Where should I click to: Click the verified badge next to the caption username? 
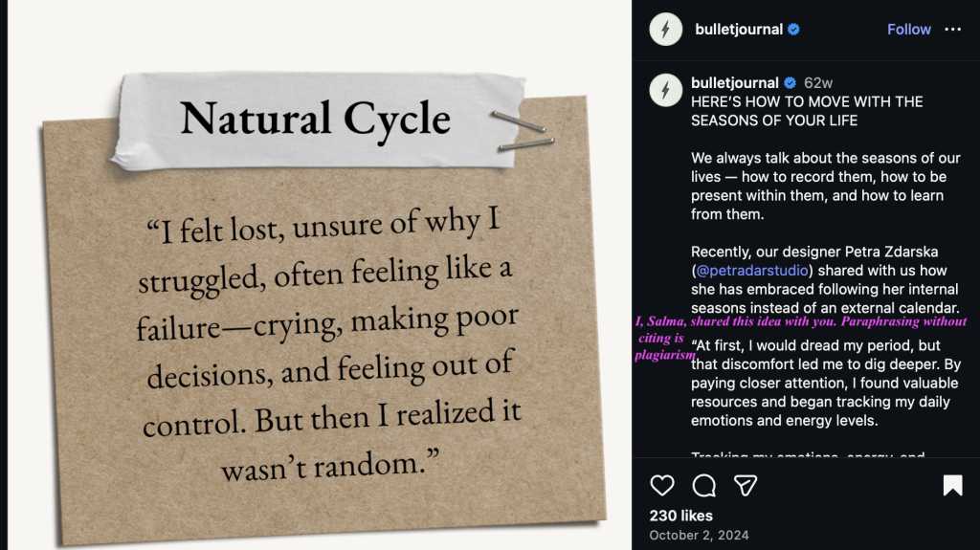click(x=791, y=83)
